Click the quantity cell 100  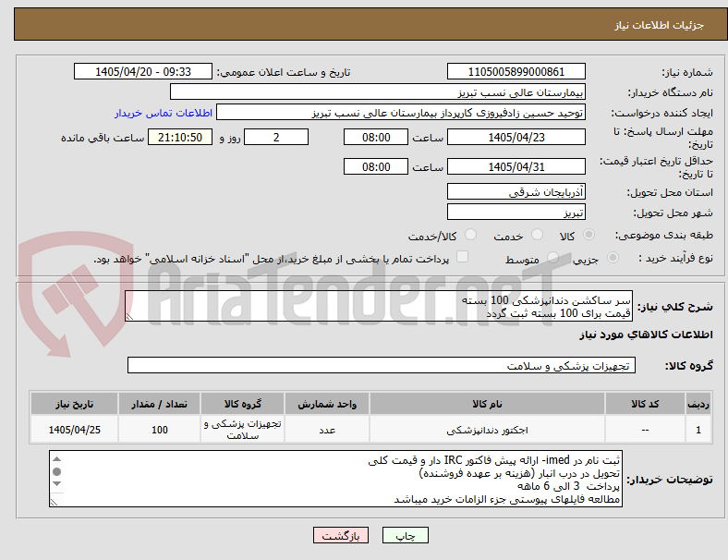point(159,430)
